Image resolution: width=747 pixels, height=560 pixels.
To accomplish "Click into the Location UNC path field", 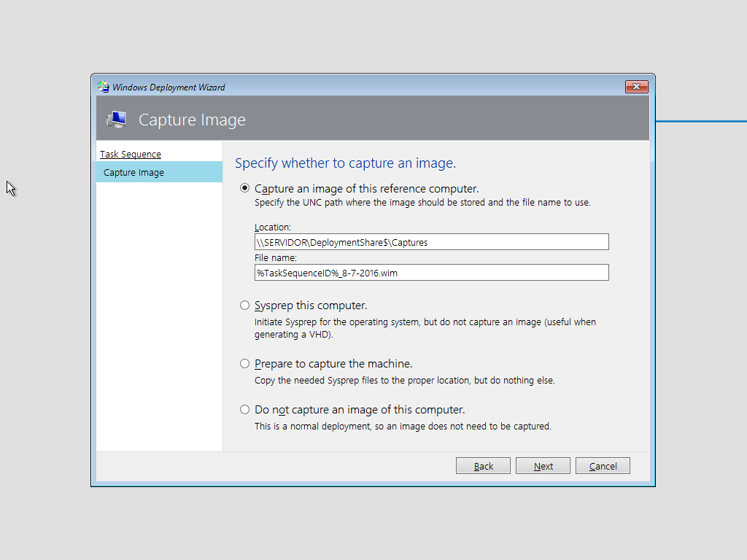I will pyautogui.click(x=431, y=242).
